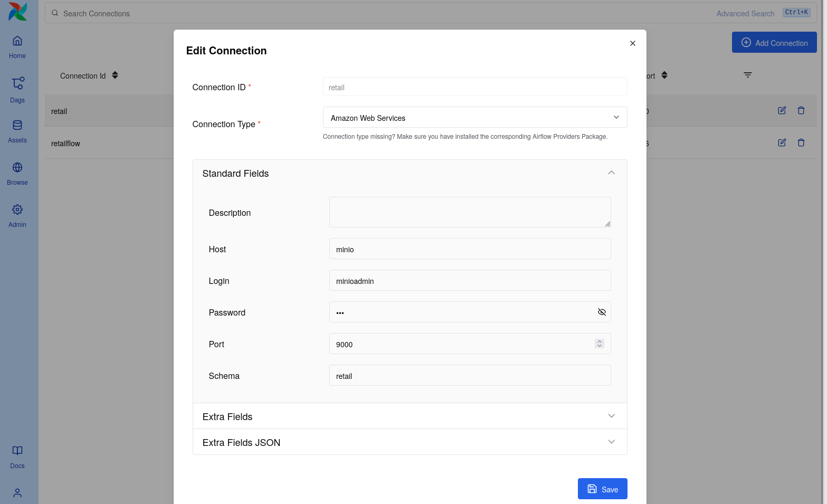
Task: Click the Connection ID field
Action: (475, 87)
